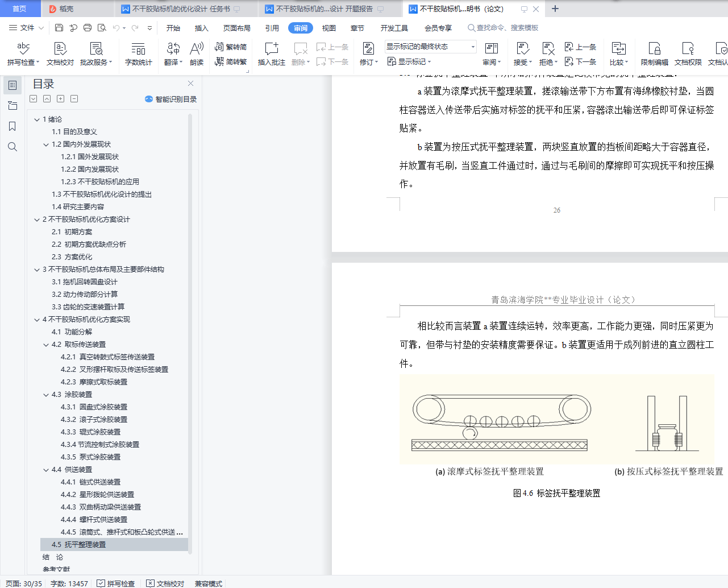Open the outline panel icon in left sidebar
728x588 pixels.
click(x=13, y=85)
